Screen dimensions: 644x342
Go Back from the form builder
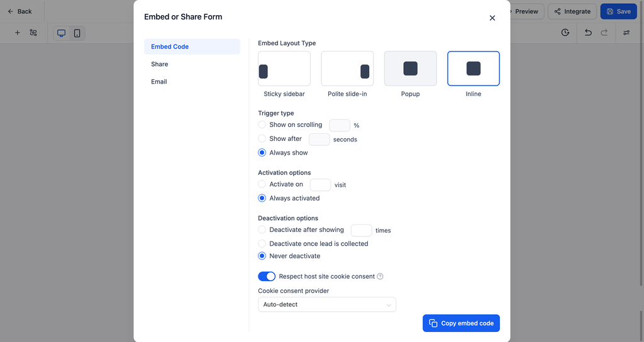pos(19,11)
